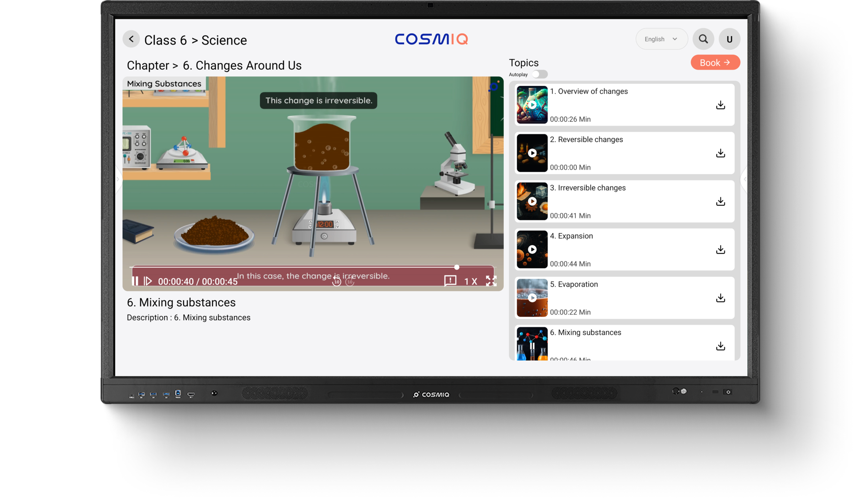Open the report feedback icon
Image resolution: width=860 pixels, height=504 pixels.
tap(450, 281)
